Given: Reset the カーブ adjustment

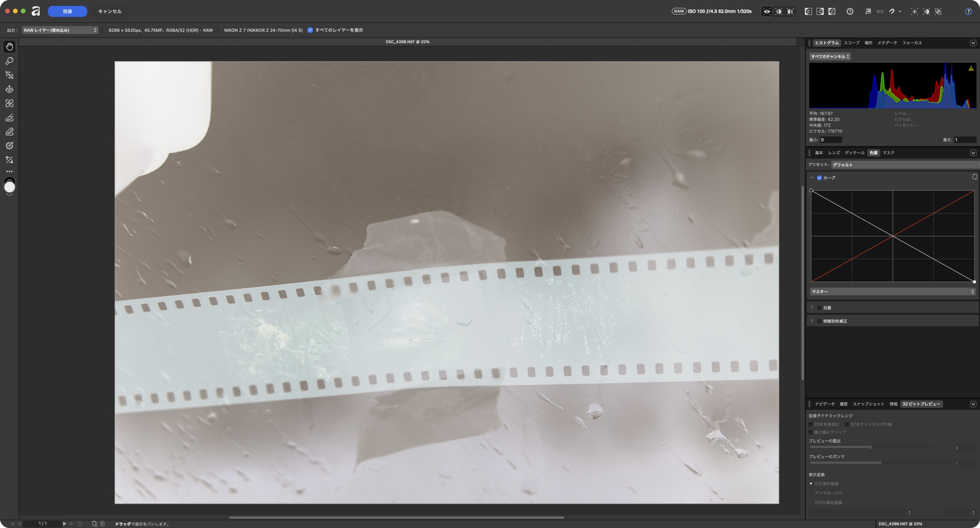Looking at the screenshot, I should click(974, 177).
